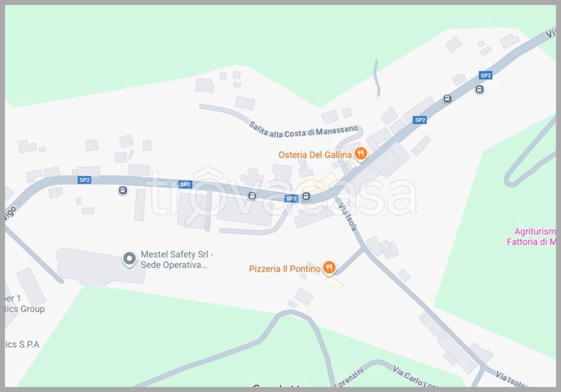Click the bus stop icon just left of the SP2 shield near Via Isola
Screen dimensions: 561x392
click(x=252, y=195)
